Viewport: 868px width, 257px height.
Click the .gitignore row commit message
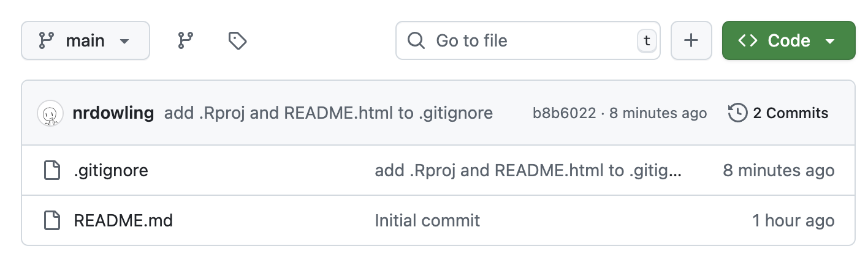point(528,170)
